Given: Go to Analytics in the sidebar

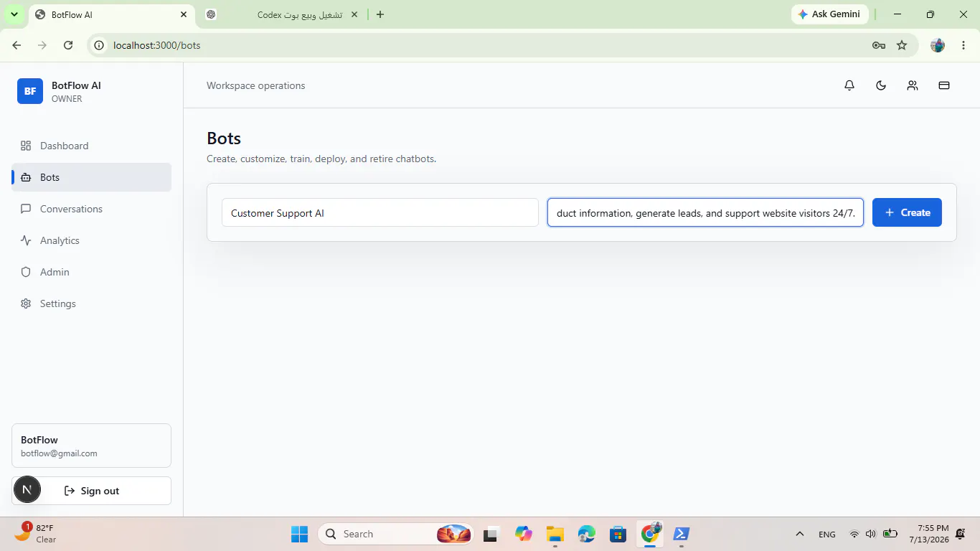Looking at the screenshot, I should click(x=91, y=240).
